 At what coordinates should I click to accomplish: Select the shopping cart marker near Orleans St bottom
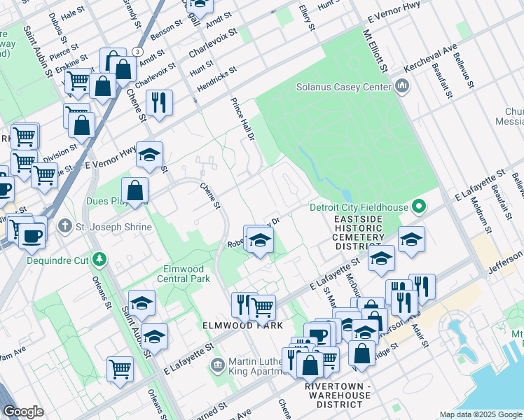pos(120,370)
